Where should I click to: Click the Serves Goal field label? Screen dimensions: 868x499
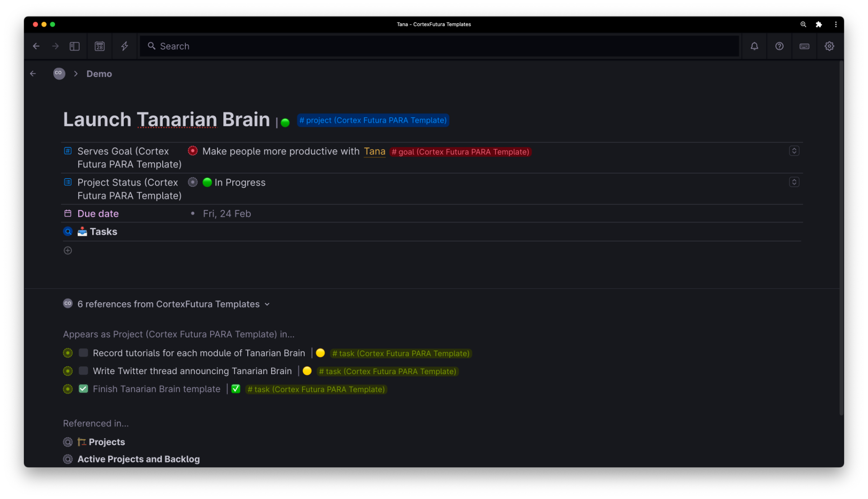(x=129, y=158)
